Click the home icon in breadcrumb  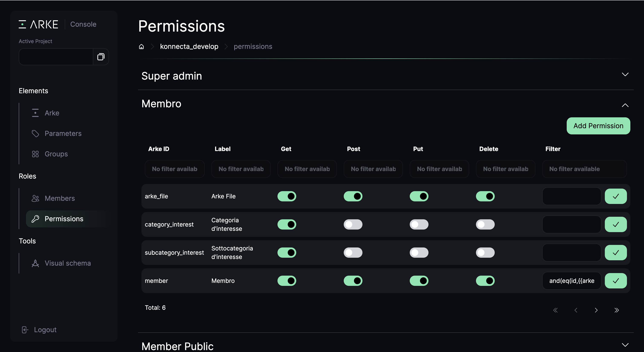(141, 47)
